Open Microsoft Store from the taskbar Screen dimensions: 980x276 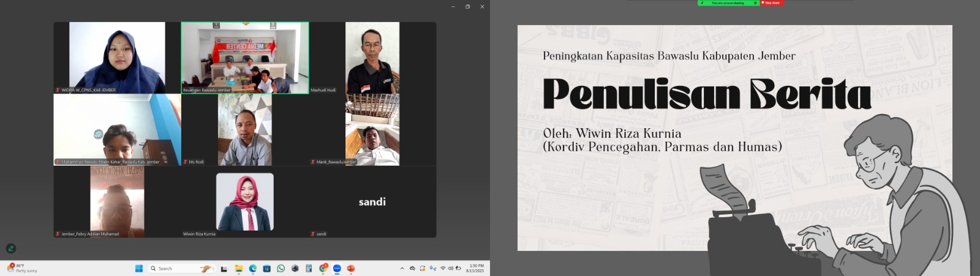pyautogui.click(x=266, y=269)
